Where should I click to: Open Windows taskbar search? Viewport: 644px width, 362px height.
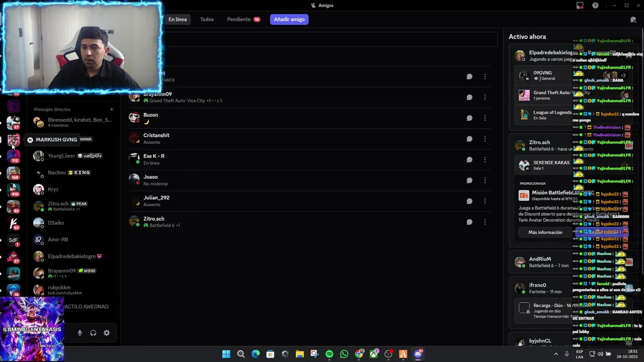pos(241,354)
